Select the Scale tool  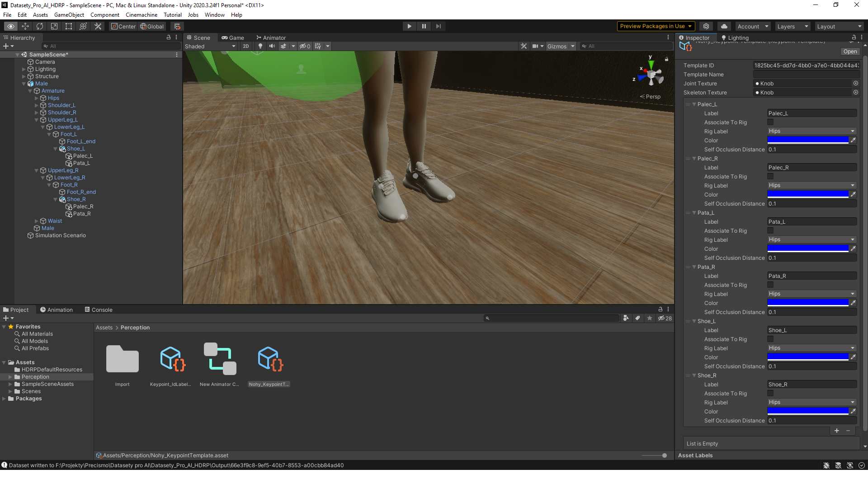(x=54, y=26)
